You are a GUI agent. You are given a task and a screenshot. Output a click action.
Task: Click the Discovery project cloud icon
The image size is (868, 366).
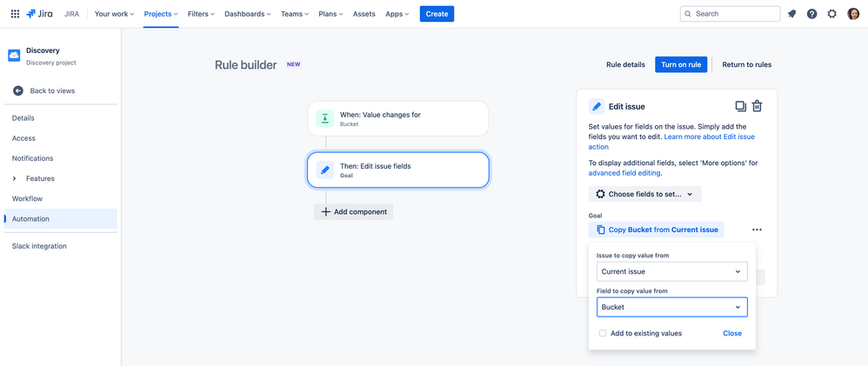click(x=14, y=56)
